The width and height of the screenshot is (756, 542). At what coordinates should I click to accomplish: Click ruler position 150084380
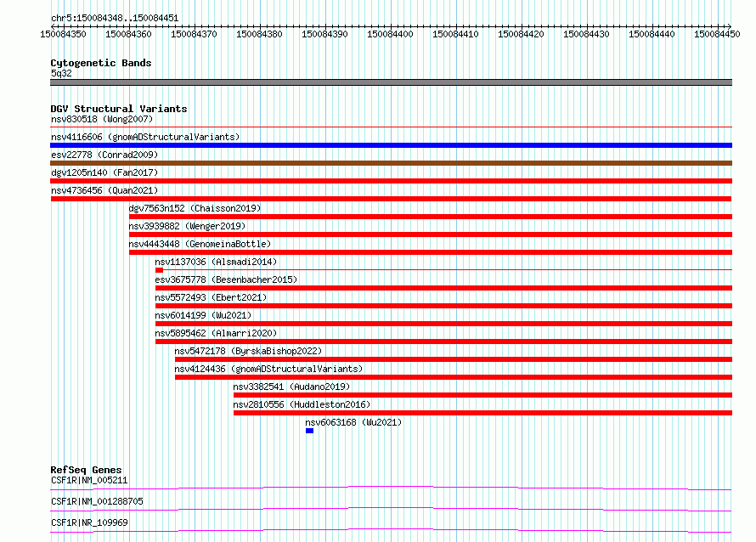[x=259, y=34]
